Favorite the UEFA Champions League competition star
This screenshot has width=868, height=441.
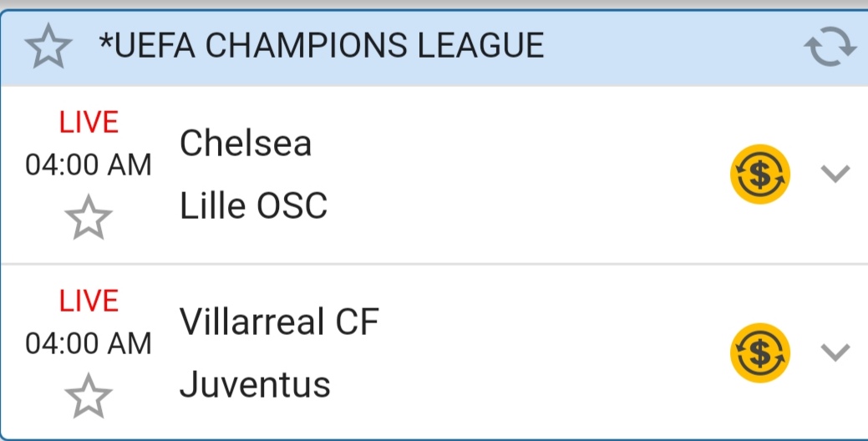point(48,48)
